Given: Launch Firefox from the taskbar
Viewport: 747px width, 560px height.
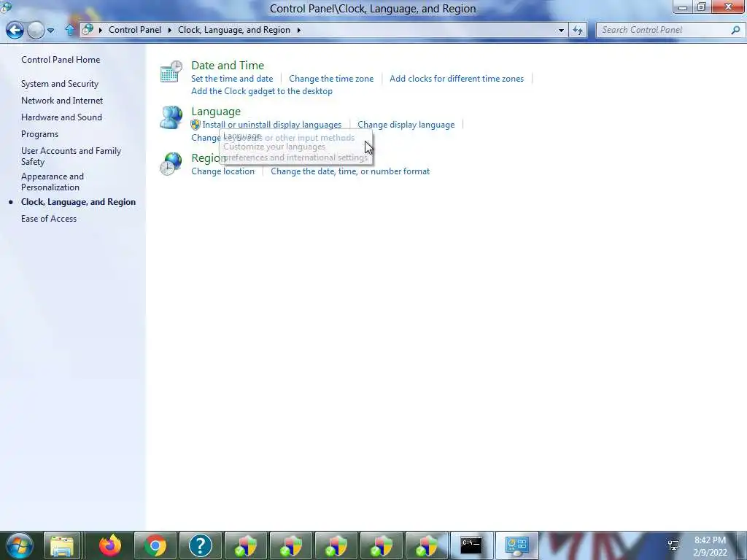Looking at the screenshot, I should 110,545.
